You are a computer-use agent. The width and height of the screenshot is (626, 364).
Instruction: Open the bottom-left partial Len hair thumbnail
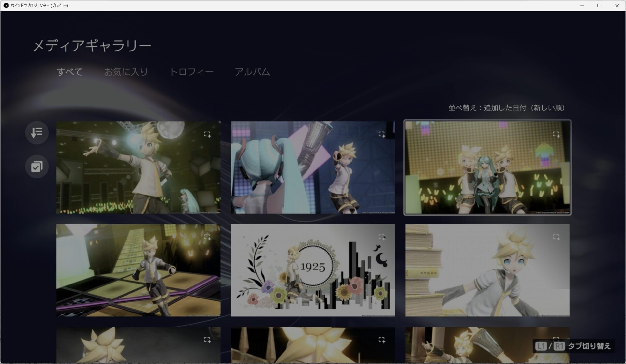138,345
